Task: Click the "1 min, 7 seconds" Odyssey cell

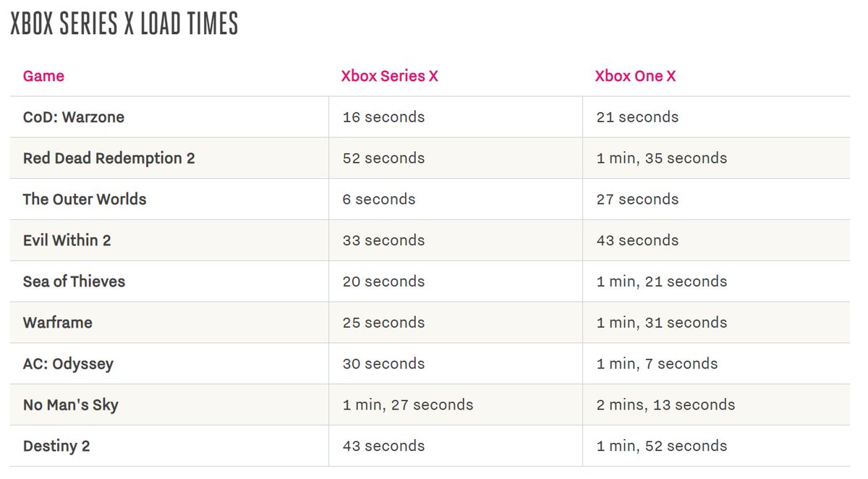Action: pos(657,364)
